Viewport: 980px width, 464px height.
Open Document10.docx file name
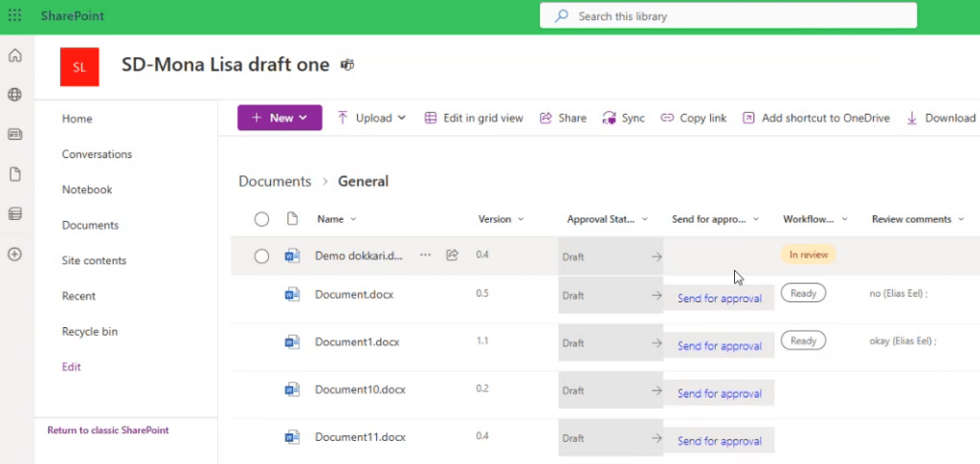pos(360,389)
